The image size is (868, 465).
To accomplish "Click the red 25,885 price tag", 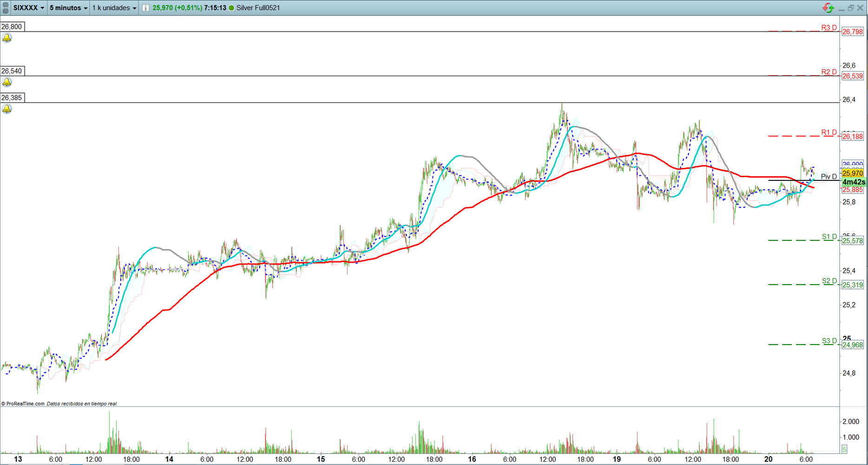I will [x=853, y=190].
